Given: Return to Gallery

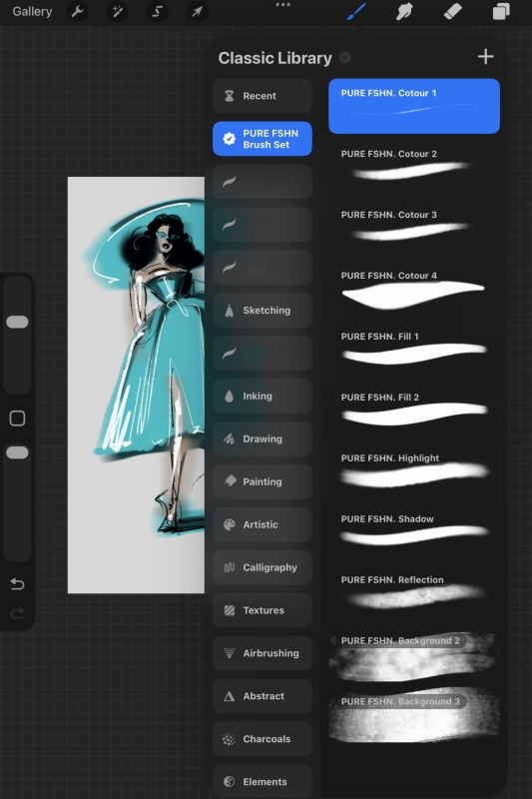Looking at the screenshot, I should point(32,11).
